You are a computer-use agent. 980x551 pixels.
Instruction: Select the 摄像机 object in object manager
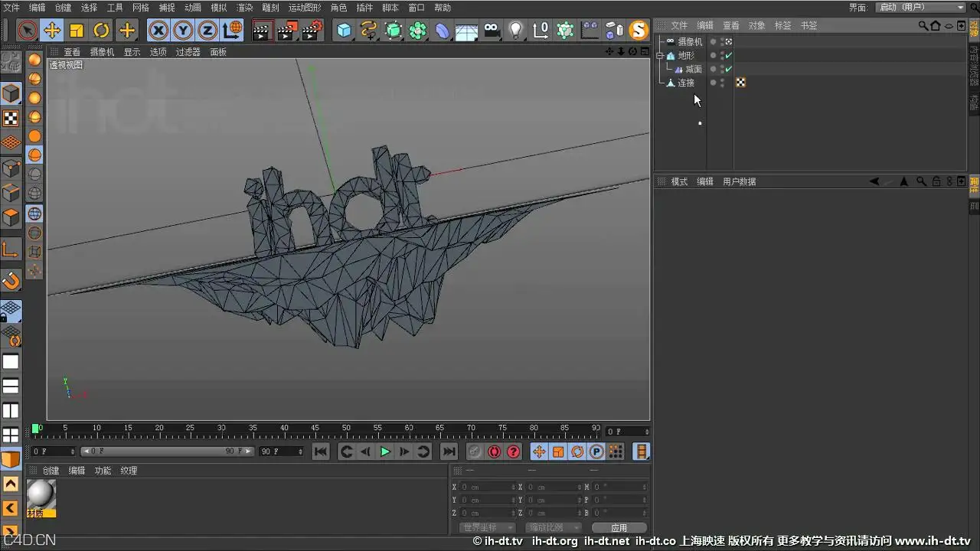coord(690,42)
